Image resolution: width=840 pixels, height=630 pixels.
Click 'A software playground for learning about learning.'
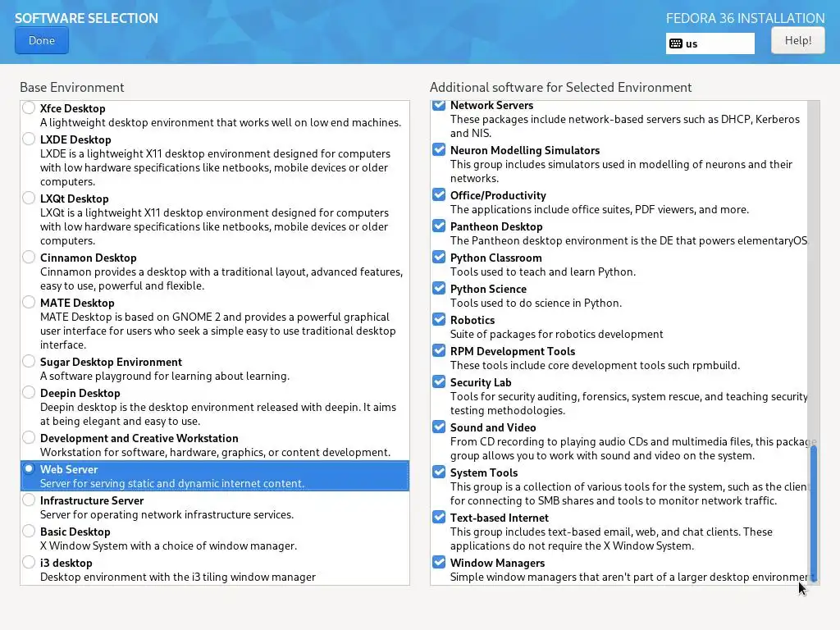coord(164,376)
